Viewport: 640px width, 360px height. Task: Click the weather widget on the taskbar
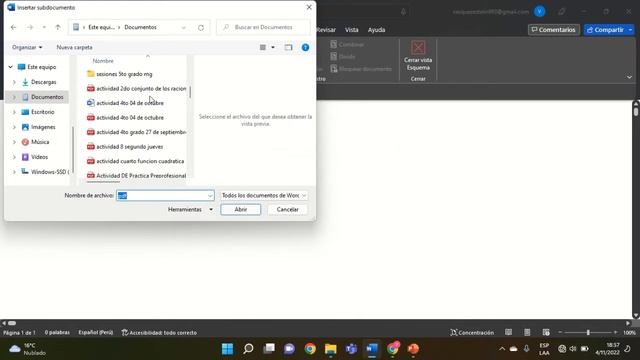pos(28,349)
